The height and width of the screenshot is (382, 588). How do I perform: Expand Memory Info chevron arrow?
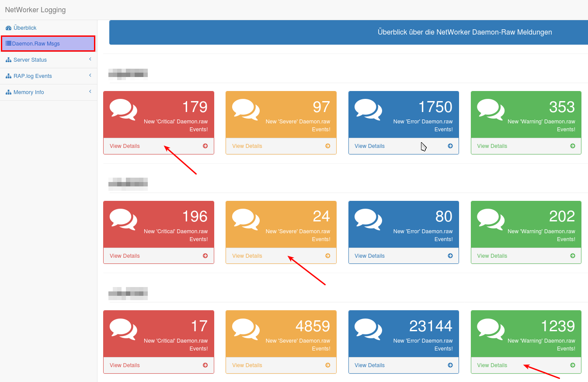[x=90, y=91]
